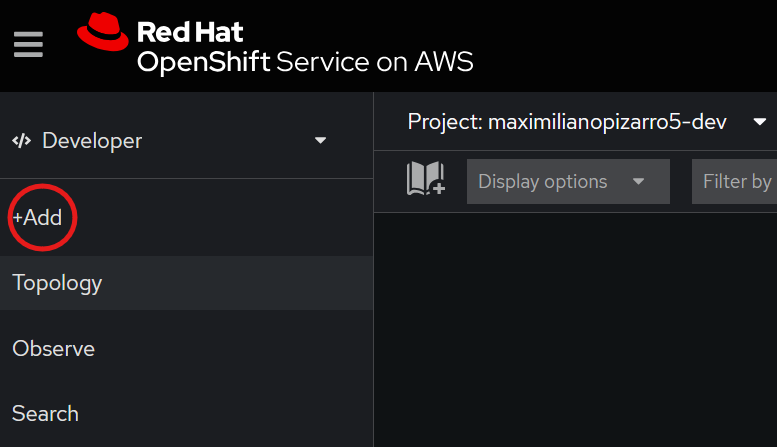The width and height of the screenshot is (777, 447).
Task: Click the plus sign on the book icon
Action: (437, 188)
